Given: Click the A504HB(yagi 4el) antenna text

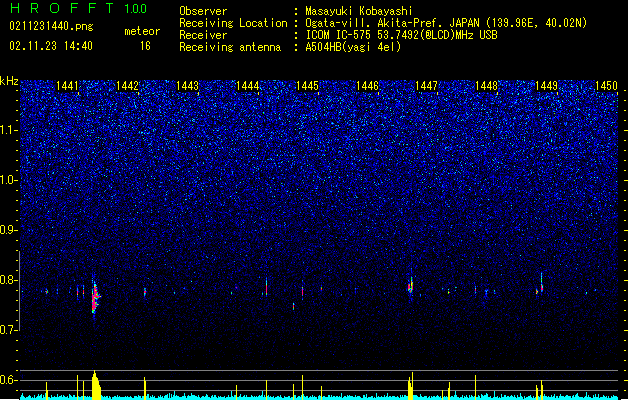Looking at the screenshot, I should [353, 47].
